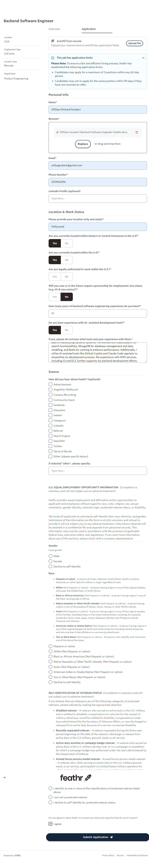Select Yes for legally authorized to work
The width and height of the screenshot is (149, 868).
point(55,277)
